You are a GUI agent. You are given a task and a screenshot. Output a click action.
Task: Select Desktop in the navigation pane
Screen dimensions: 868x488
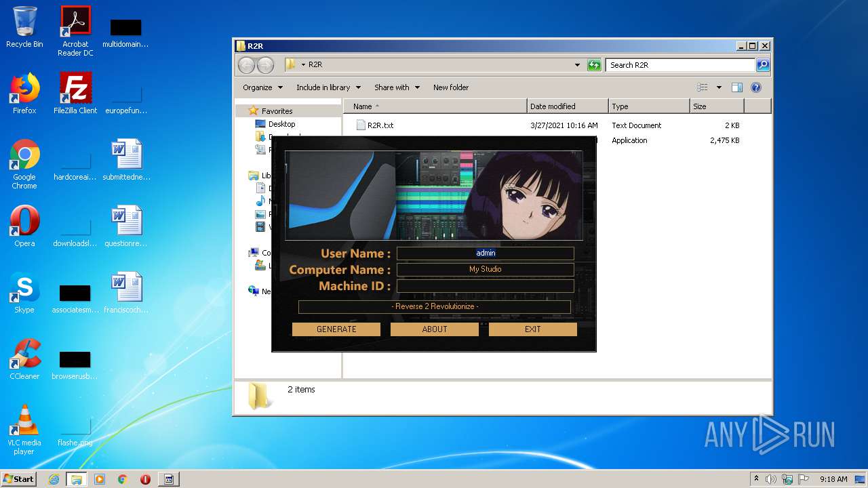click(x=281, y=124)
